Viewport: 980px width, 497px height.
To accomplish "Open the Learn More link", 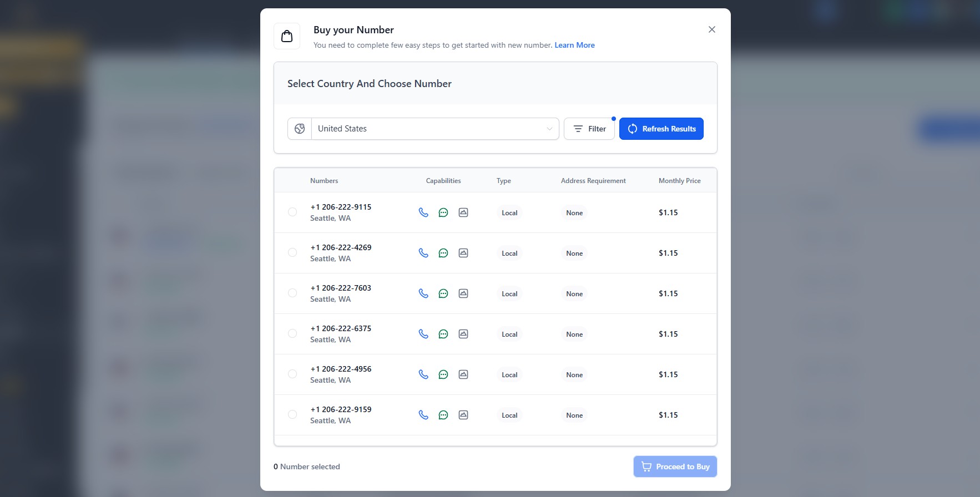I will click(x=574, y=45).
